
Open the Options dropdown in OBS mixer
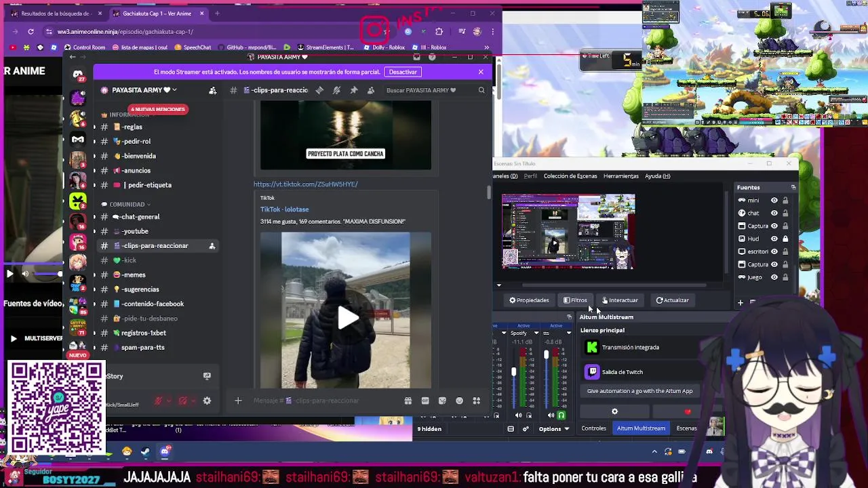pos(554,429)
